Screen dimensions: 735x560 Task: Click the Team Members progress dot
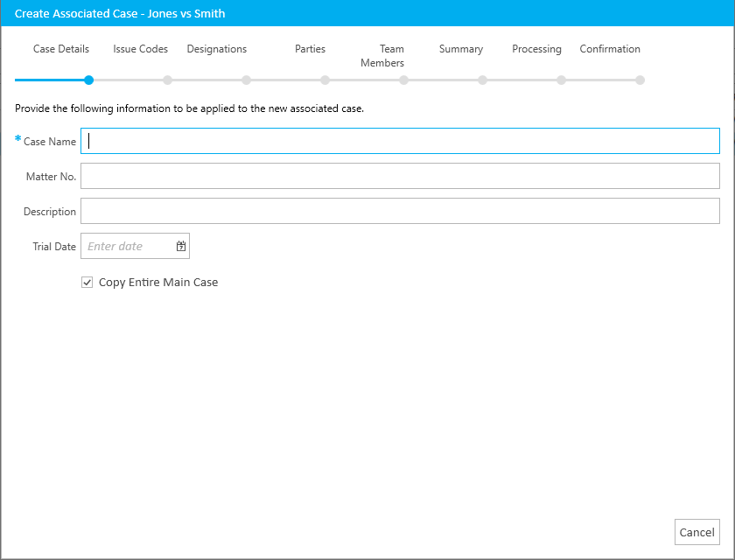click(403, 80)
